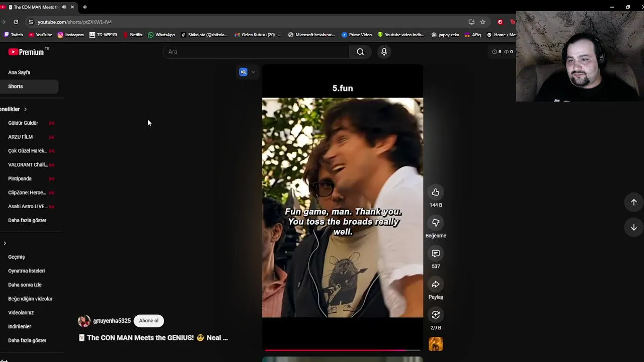This screenshot has width=644, height=362.
Task: Open the YouTube bookmark
Action: point(41,35)
